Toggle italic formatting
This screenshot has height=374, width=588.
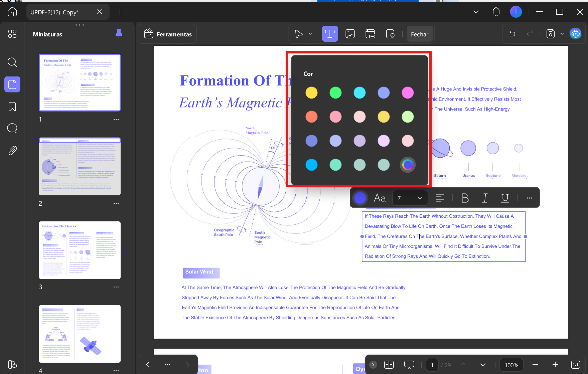click(485, 198)
